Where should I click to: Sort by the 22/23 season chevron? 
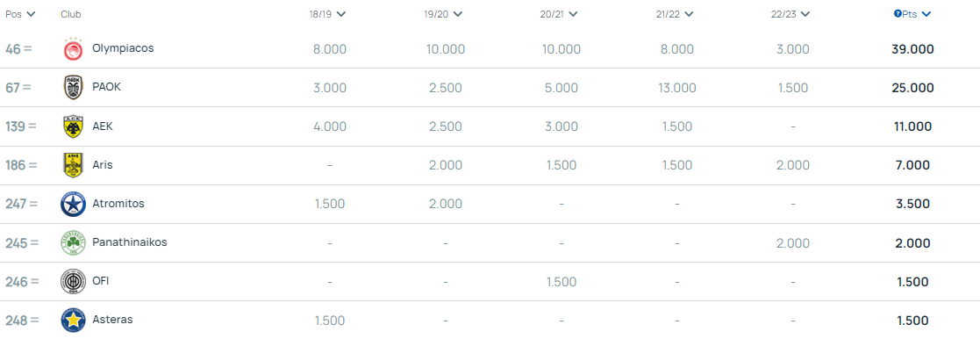coord(805,14)
